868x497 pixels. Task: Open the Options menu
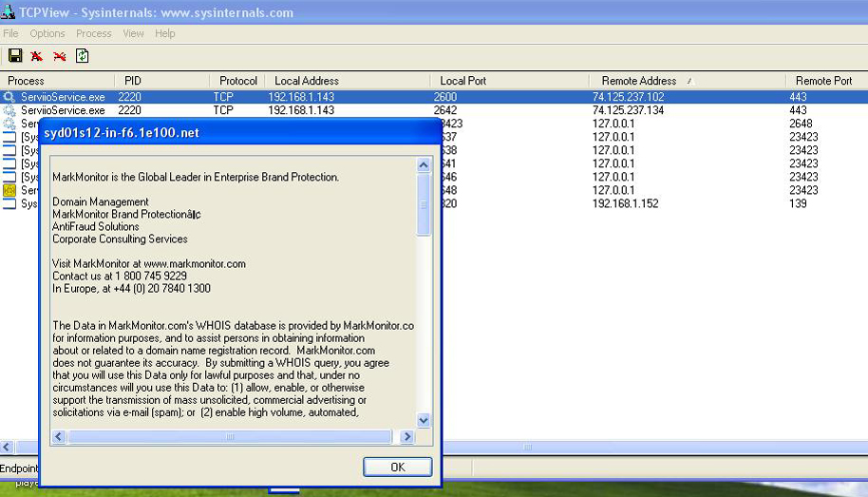tap(47, 33)
